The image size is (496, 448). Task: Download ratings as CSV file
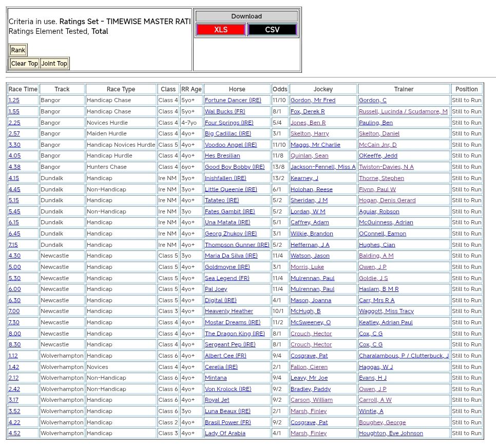pos(272,30)
